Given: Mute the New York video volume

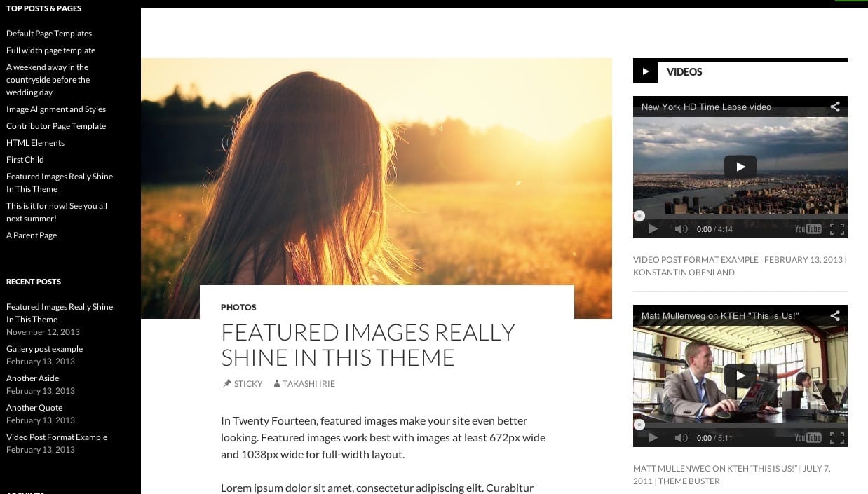Looking at the screenshot, I should coord(681,229).
